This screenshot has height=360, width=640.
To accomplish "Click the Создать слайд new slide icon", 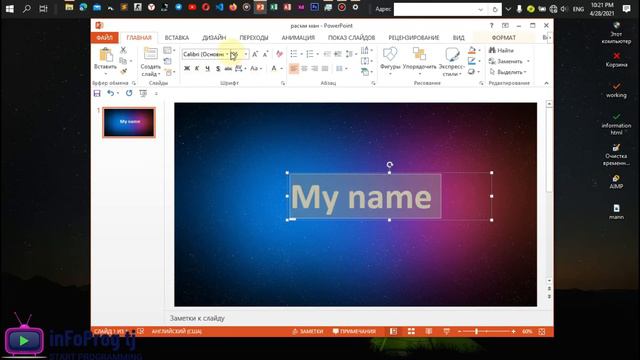I will click(x=151, y=54).
